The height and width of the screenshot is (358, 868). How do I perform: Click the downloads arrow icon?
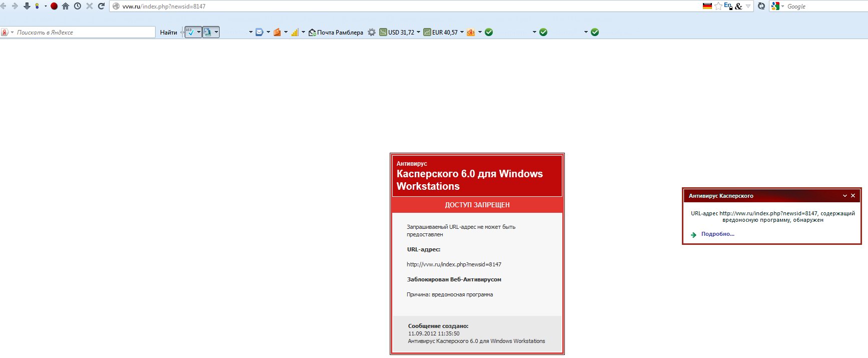click(x=27, y=6)
